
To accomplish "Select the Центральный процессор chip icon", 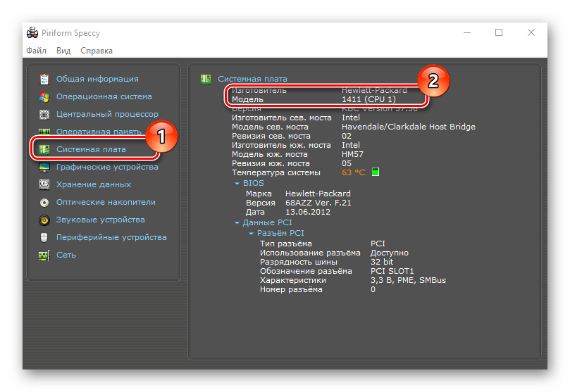I will (x=44, y=114).
